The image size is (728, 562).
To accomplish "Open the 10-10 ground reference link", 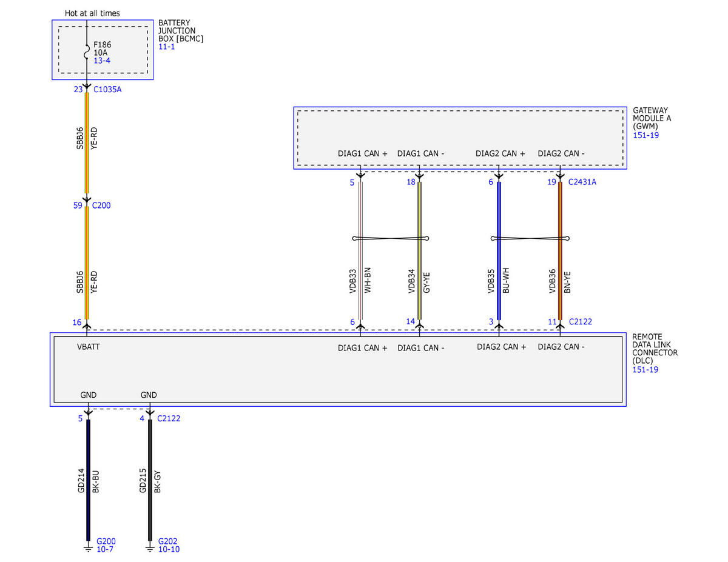I will tap(169, 549).
